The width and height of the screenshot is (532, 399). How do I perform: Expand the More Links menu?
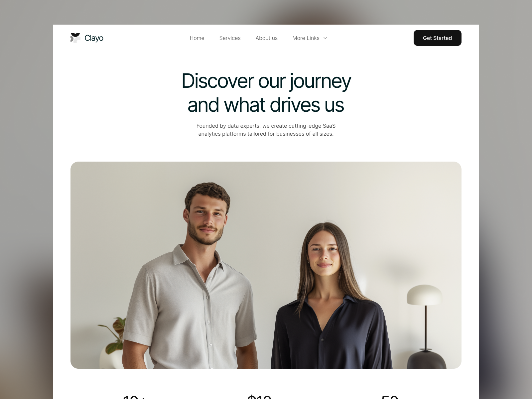(310, 38)
